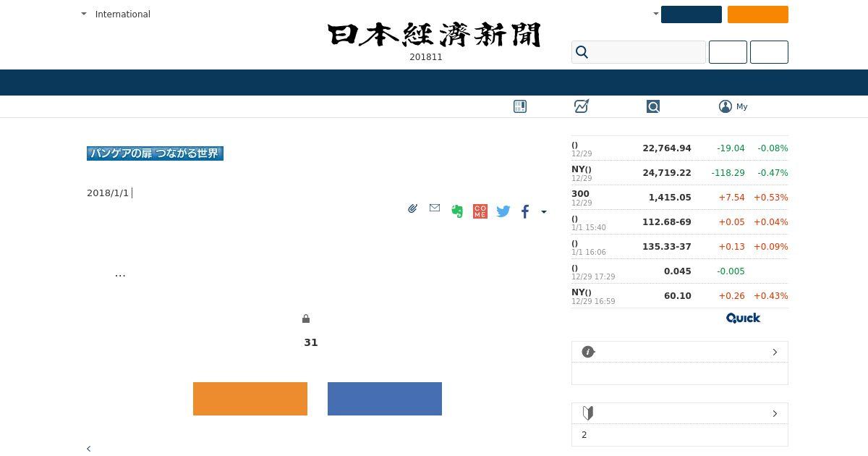This screenshot has width=868, height=456.
Task: Click the orange button in the header
Action: click(758, 14)
